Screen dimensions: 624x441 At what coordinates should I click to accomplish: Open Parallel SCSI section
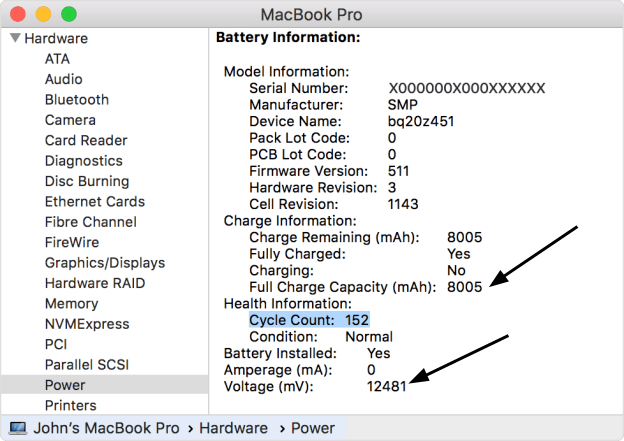(87, 365)
